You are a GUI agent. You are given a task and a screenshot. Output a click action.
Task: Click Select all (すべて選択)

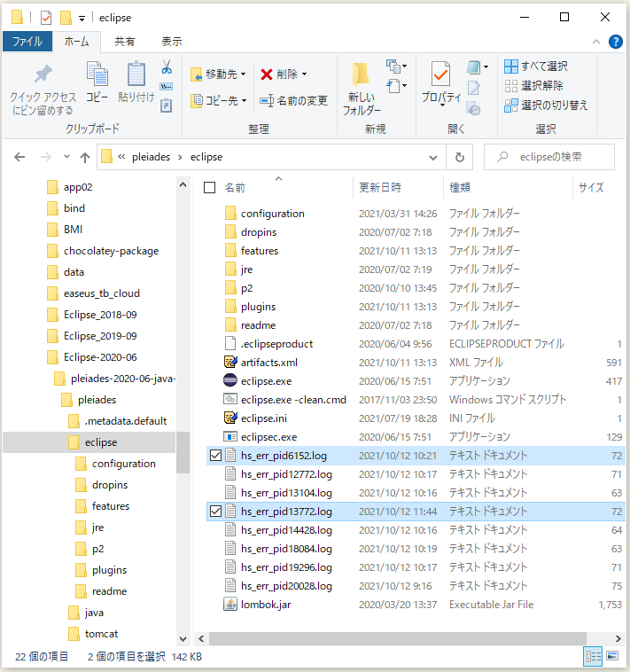coord(536,66)
